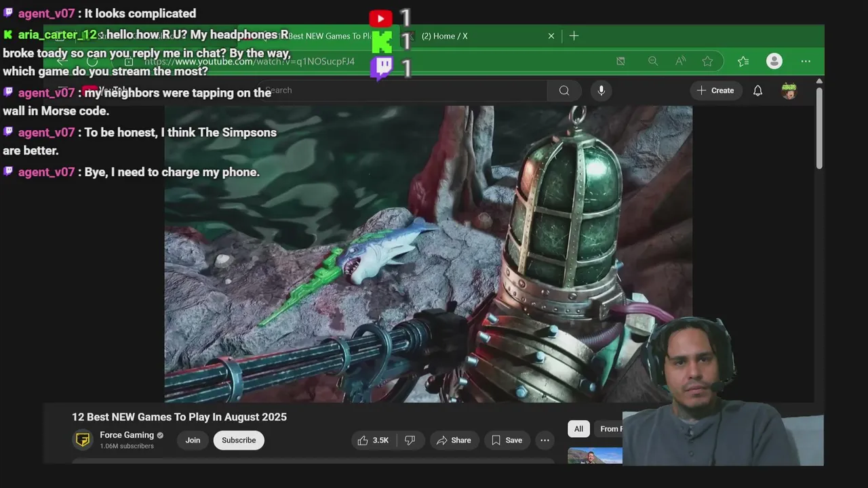Image resolution: width=868 pixels, height=488 pixels.
Task: Click the gameplay video player
Action: click(428, 253)
